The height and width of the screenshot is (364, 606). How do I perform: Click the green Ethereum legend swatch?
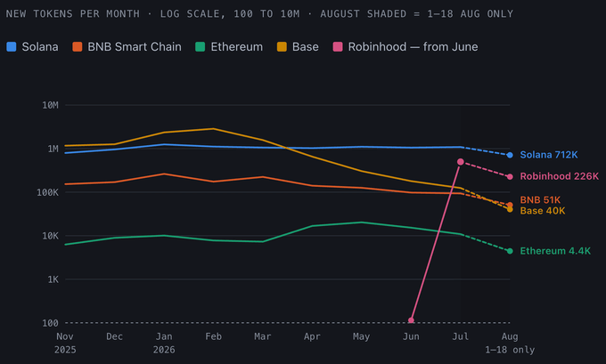tap(201, 47)
